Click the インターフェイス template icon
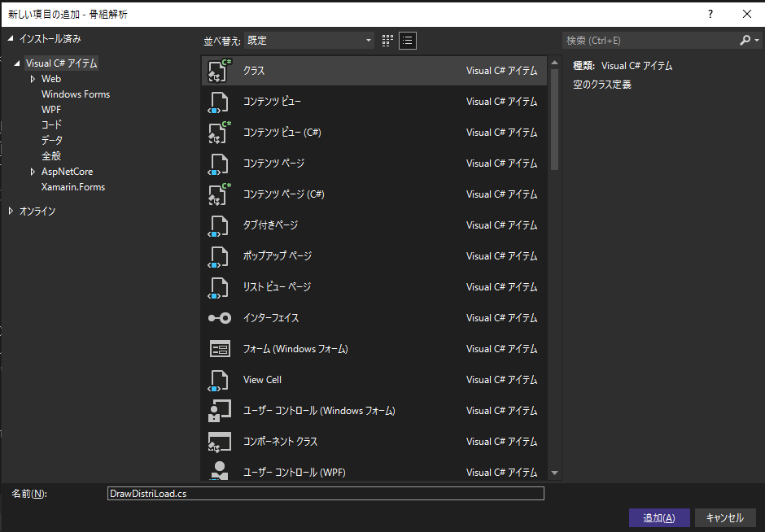The width and height of the screenshot is (765, 532). [x=220, y=318]
